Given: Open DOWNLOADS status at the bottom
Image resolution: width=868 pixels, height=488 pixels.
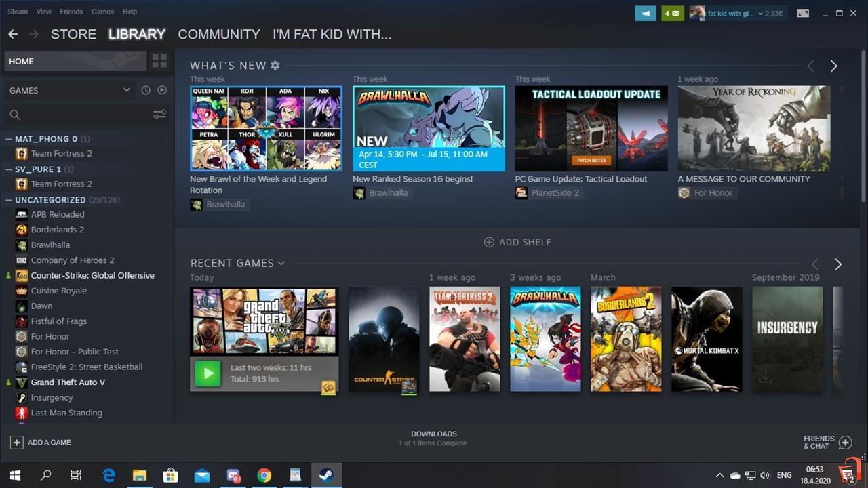Looking at the screenshot, I should (433, 438).
